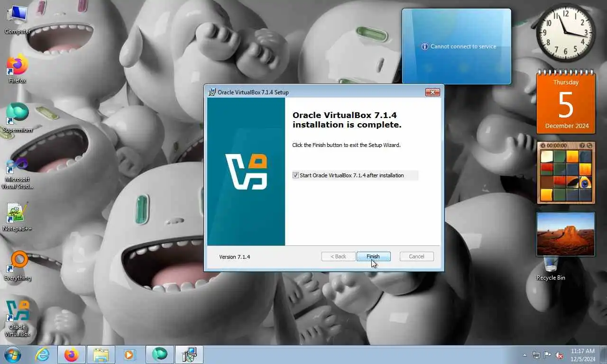Click the greyed-out Back button
Image resolution: width=607 pixels, height=364 pixels.
coord(339,256)
